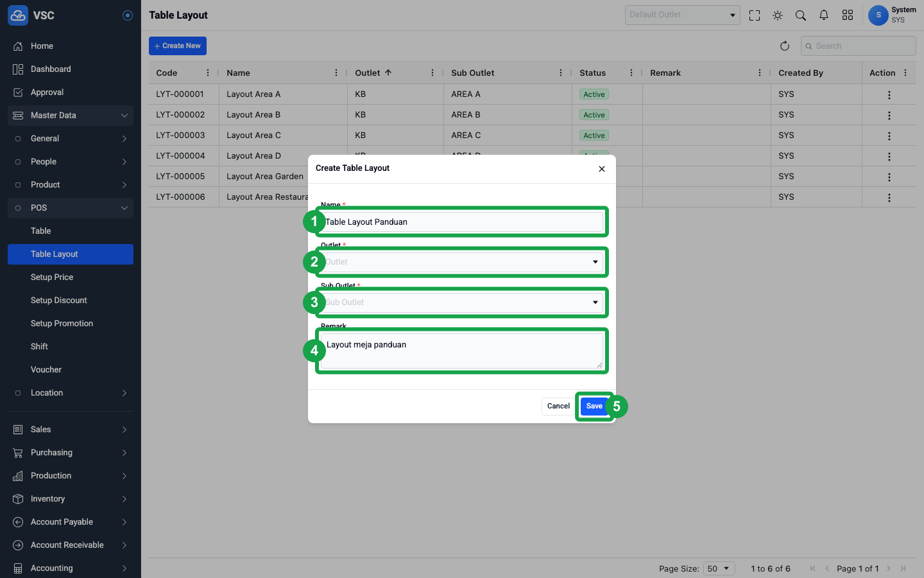Open the Status column menu
This screenshot has width=924, height=578.
[x=631, y=73]
